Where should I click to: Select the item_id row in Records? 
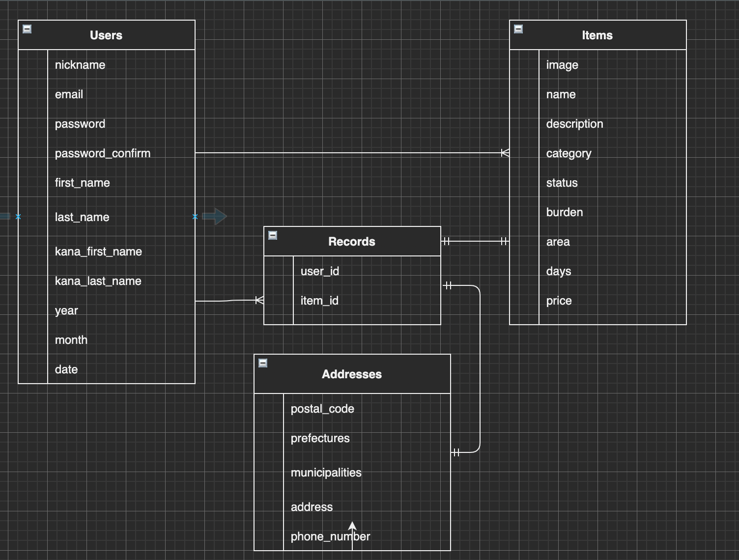(352, 300)
